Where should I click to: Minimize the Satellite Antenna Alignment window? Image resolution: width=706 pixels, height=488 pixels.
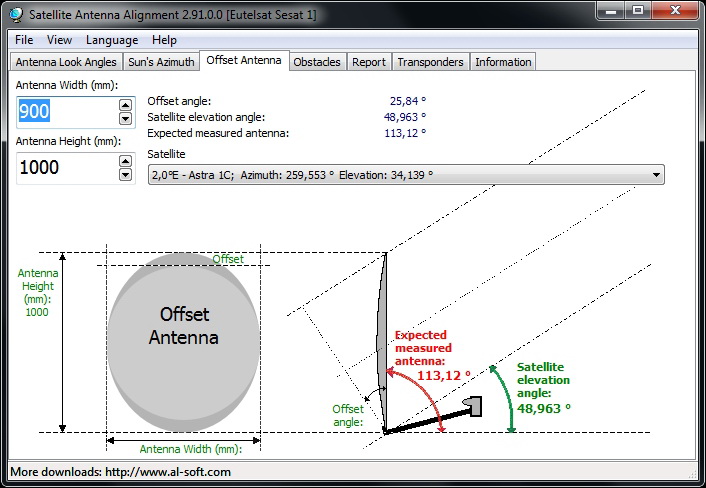point(610,11)
